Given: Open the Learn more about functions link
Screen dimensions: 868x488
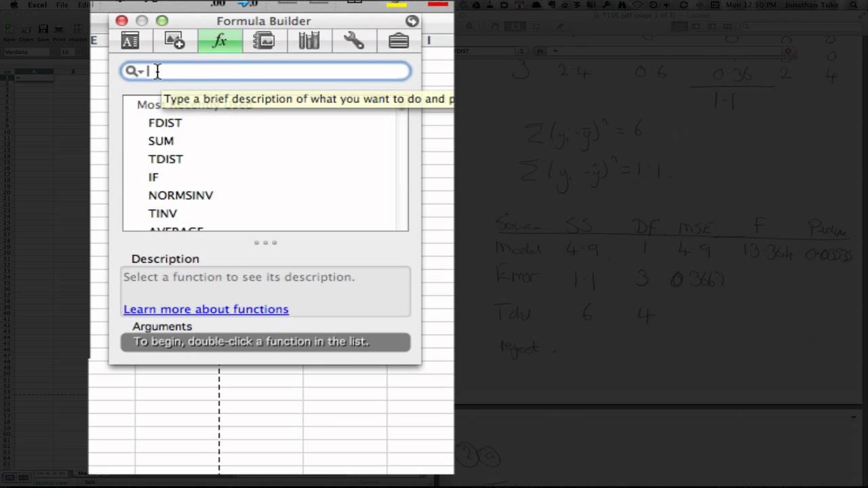Looking at the screenshot, I should click(206, 309).
